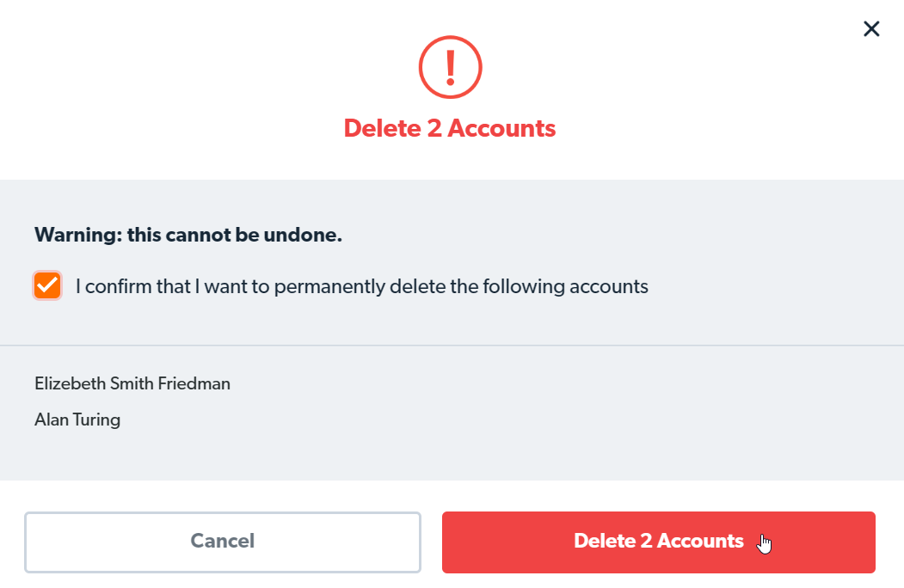
Task: Click the divider line above the account names
Action: pyautogui.click(x=452, y=346)
